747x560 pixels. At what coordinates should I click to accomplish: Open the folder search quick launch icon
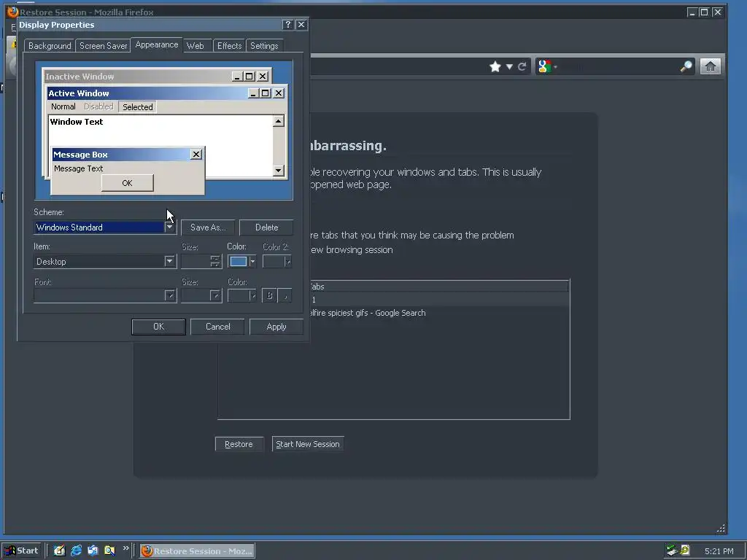pos(109,551)
